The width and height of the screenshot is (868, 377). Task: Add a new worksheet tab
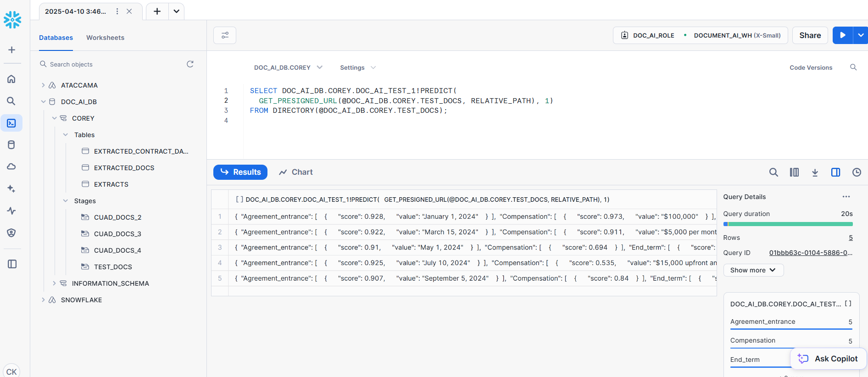tap(157, 11)
